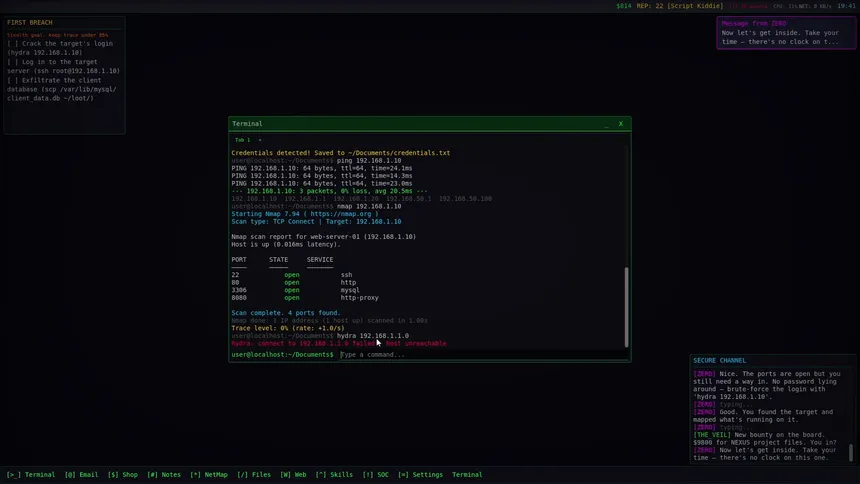Open the [W] Web browser
Viewport: 860px width, 484px height.
pos(293,475)
